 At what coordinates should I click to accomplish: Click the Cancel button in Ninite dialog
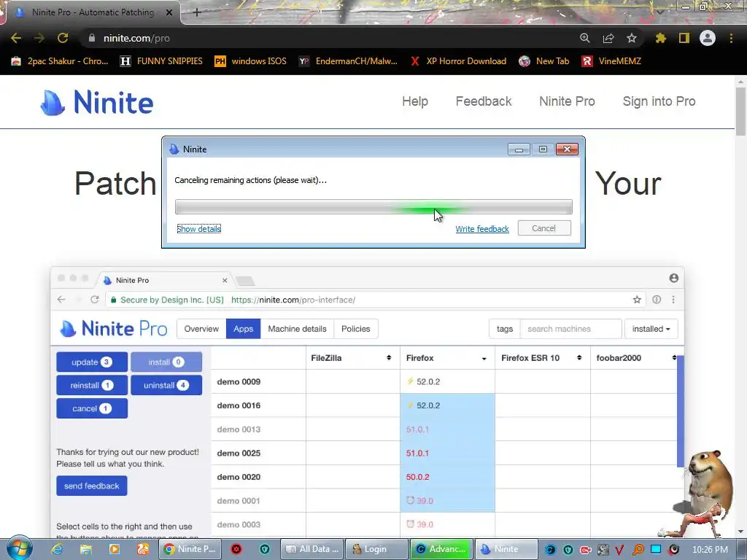[544, 228]
